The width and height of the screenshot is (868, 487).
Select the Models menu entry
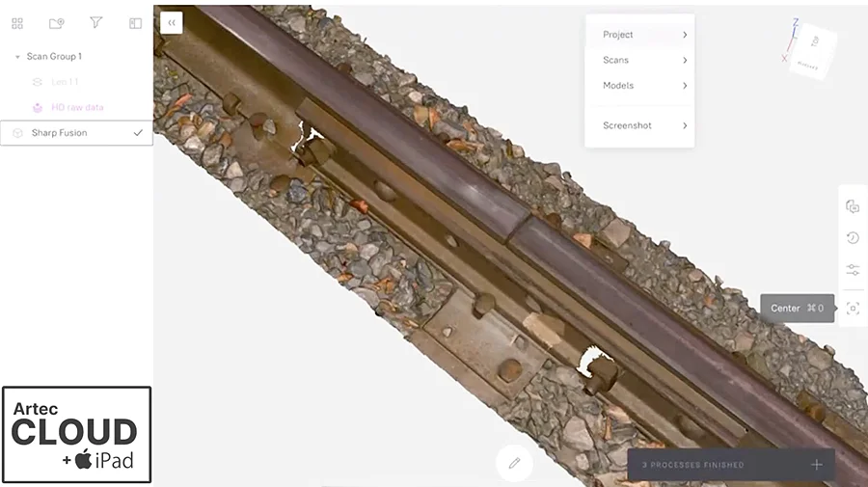pos(639,86)
